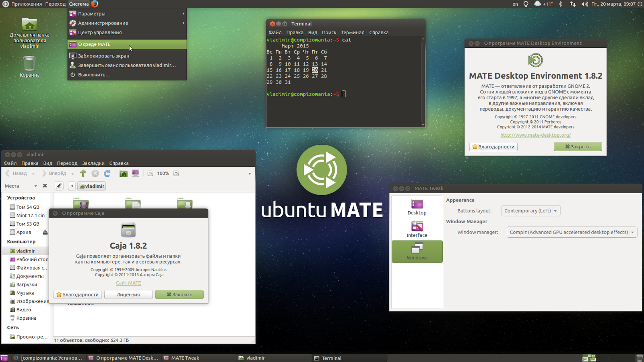Open the sound volume indicator
Image resolution: width=644 pixels, height=362 pixels.
click(584, 4)
